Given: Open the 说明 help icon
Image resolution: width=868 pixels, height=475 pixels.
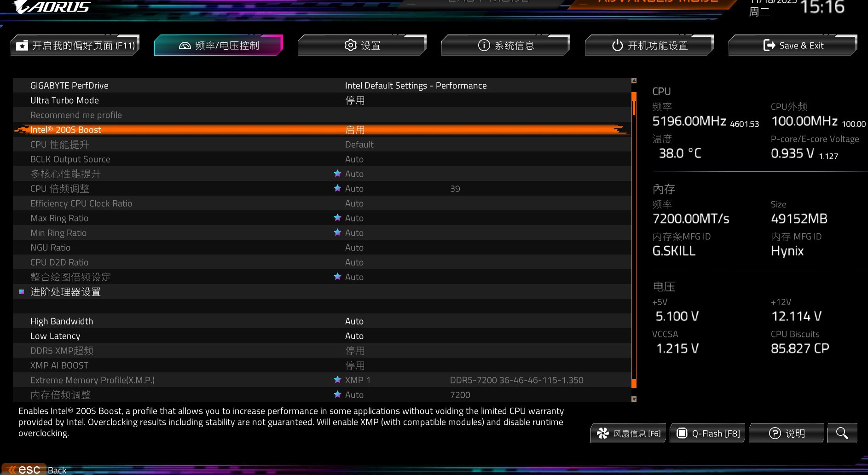Looking at the screenshot, I should coord(787,433).
